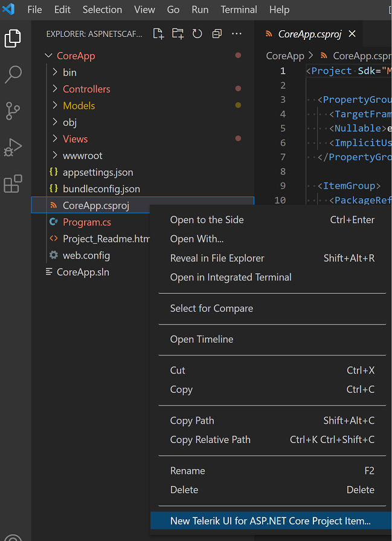Click the solution icon beside CoreApp.sln

pos(49,271)
